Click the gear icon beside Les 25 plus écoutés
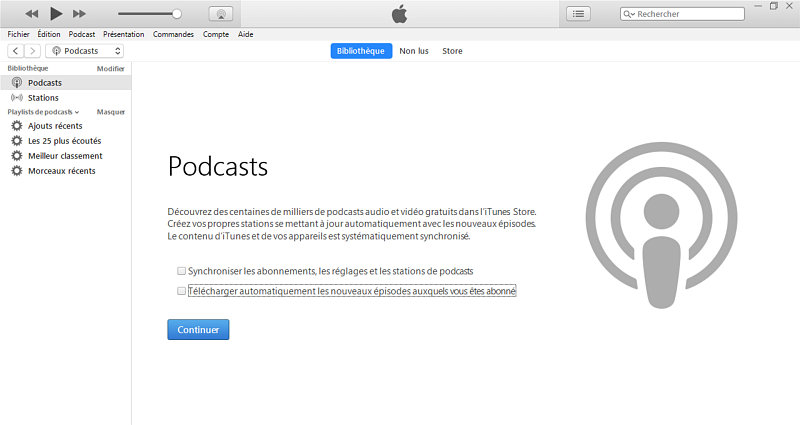Screen dimensions: 800x425 (17, 140)
